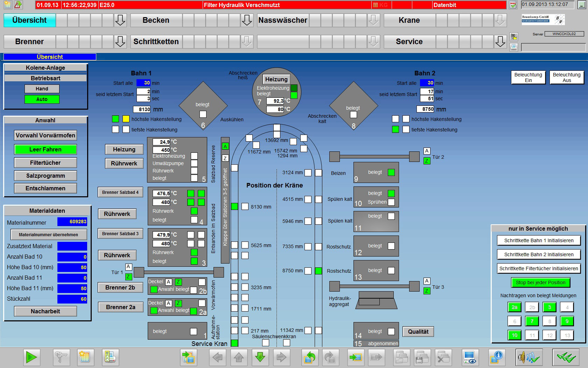Expand the Übersicht down-arrow menu
The width and height of the screenshot is (588, 368).
(x=120, y=20)
